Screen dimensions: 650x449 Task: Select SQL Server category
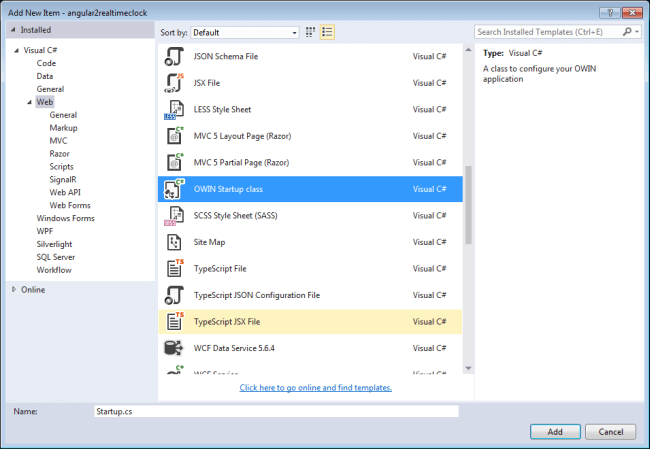coord(56,257)
